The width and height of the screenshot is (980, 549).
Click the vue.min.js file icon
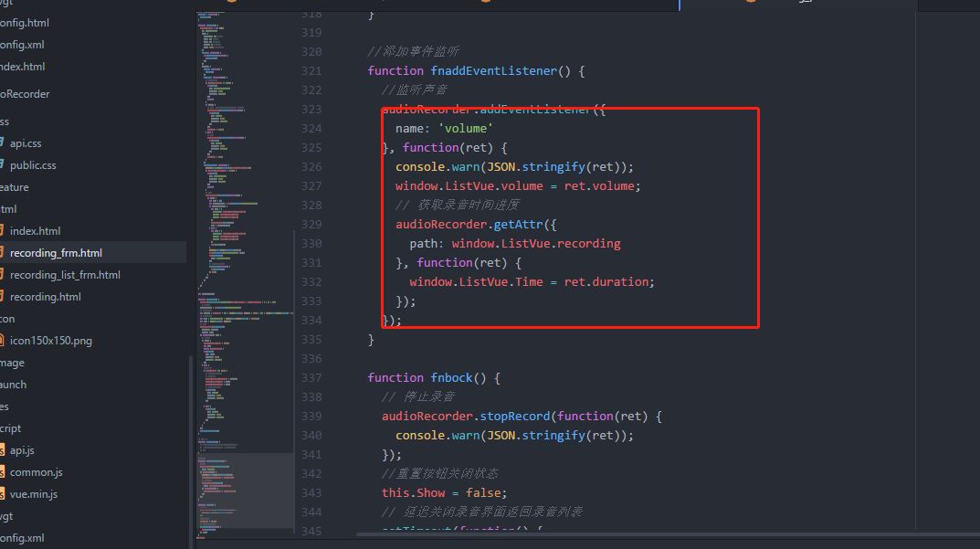click(2, 494)
